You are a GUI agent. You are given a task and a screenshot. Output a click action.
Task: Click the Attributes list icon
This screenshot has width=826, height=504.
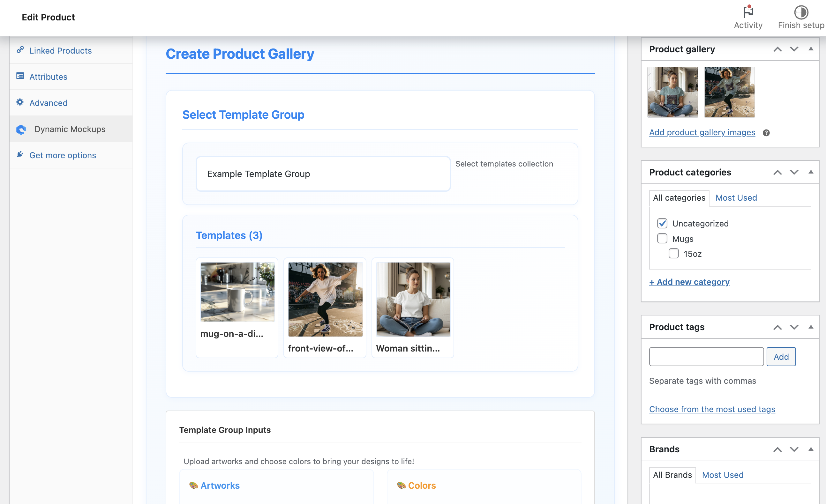click(20, 76)
